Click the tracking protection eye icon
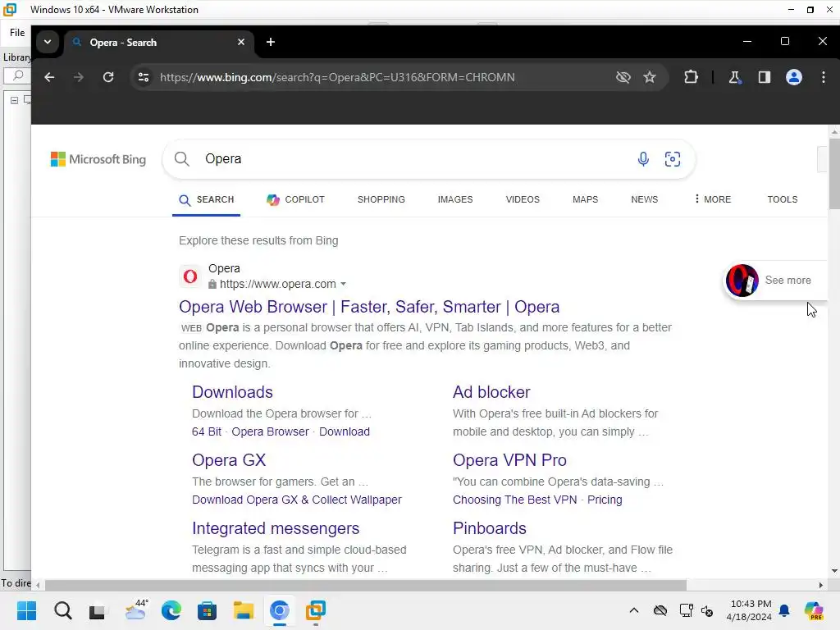 [x=623, y=77]
